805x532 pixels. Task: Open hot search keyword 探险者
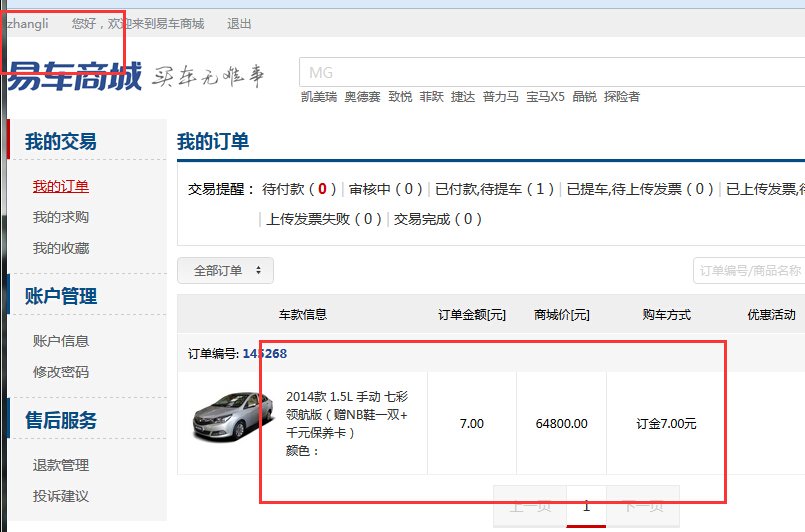click(622, 97)
